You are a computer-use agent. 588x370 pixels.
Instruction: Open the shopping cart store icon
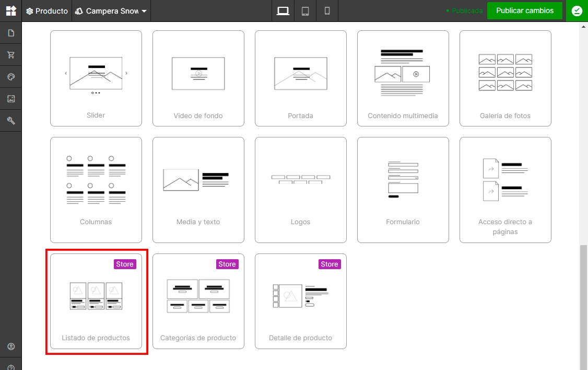coord(11,55)
